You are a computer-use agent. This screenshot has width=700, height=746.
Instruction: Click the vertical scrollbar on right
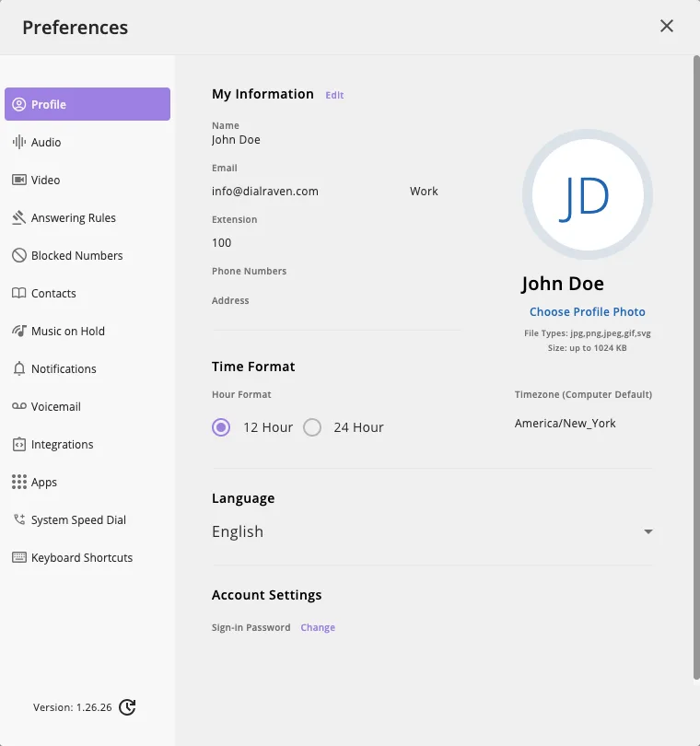tap(695, 367)
